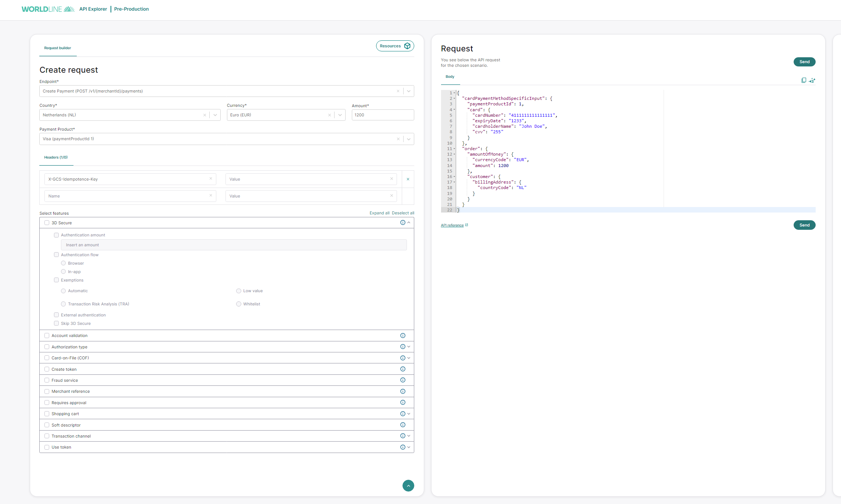The height and width of the screenshot is (504, 841).
Task: Tick the Authentication amount checkbox
Action: (56, 235)
